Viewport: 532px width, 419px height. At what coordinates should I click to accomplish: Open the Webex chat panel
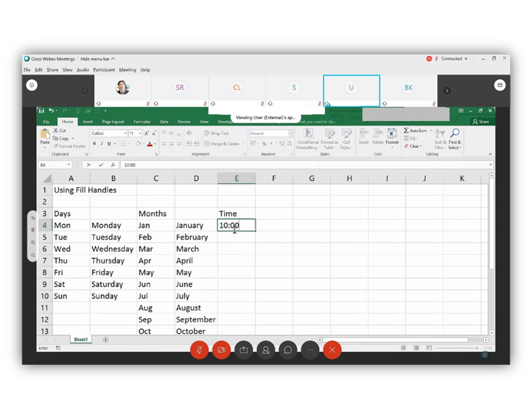(288, 350)
